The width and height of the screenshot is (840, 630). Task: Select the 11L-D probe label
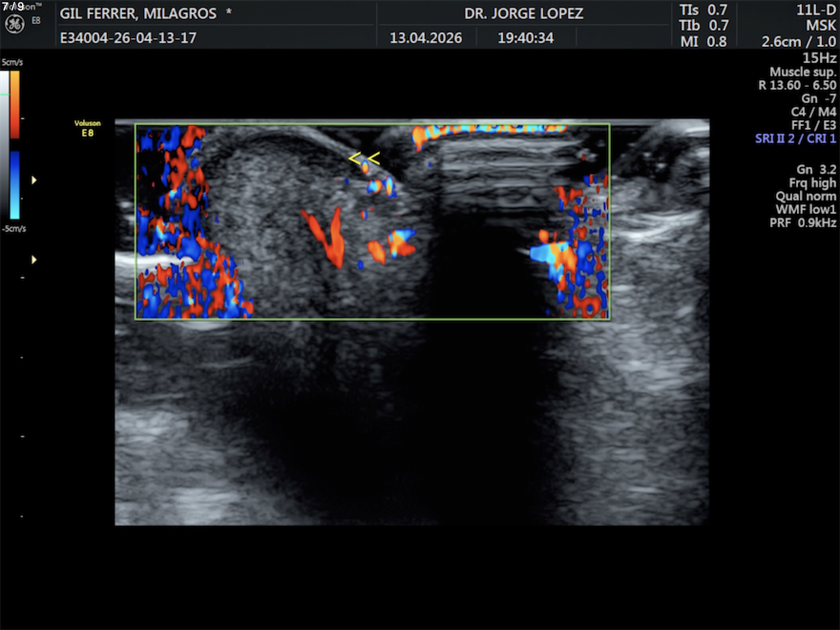point(816,10)
